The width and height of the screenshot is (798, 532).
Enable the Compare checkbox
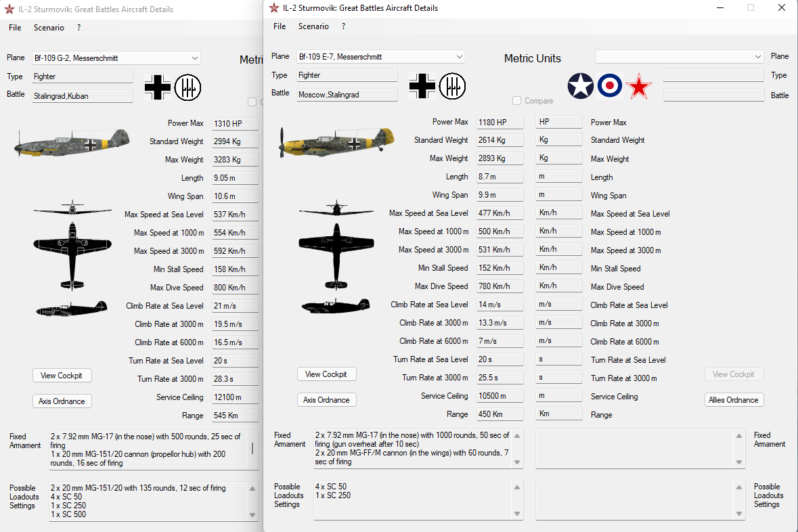(516, 101)
